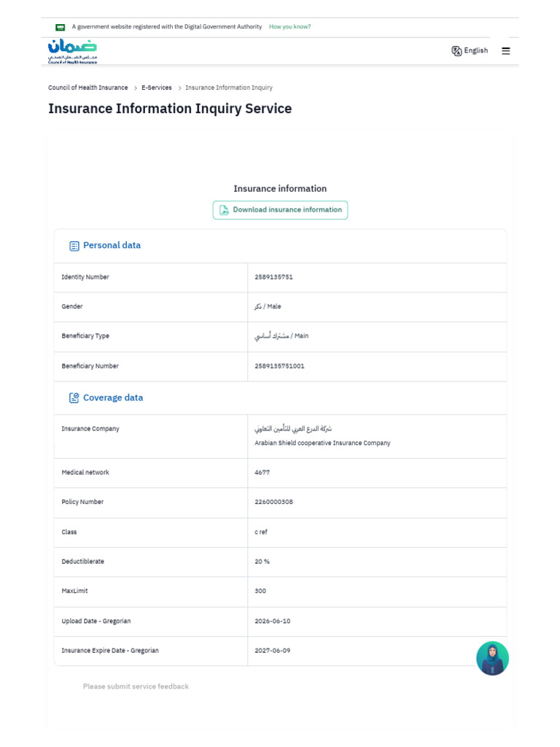The image size is (560, 747).
Task: Select deductible rate value 20 %
Action: pyautogui.click(x=262, y=562)
